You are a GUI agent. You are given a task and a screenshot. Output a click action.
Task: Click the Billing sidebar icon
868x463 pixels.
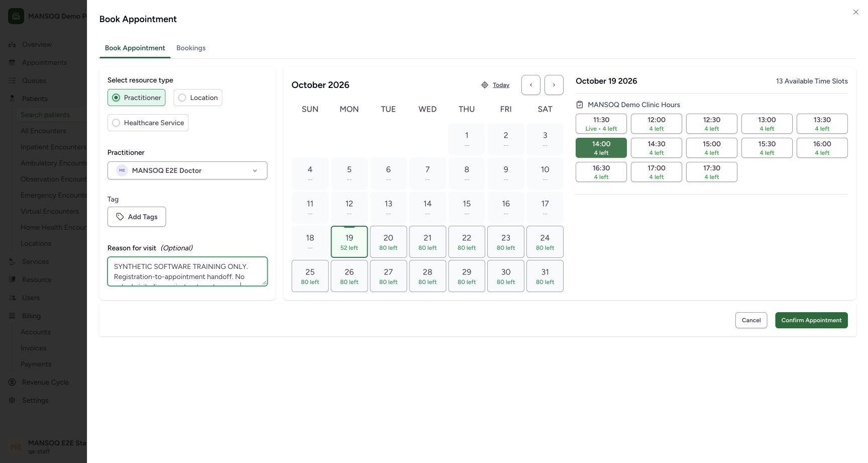pos(12,316)
